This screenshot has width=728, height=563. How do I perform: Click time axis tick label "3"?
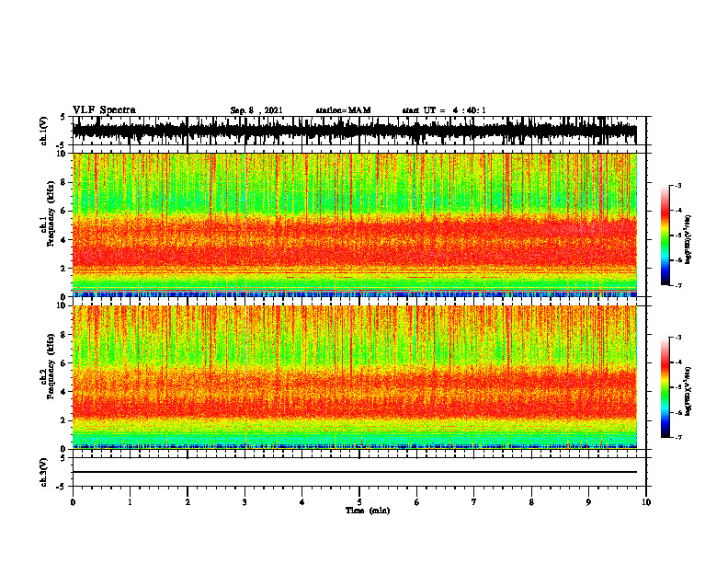pyautogui.click(x=245, y=502)
